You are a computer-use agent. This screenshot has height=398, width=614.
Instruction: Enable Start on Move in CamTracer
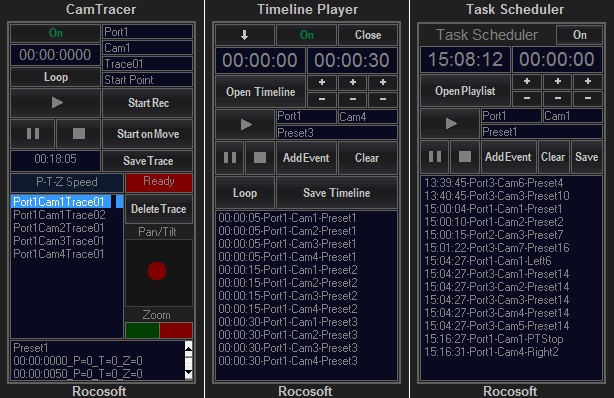click(148, 134)
